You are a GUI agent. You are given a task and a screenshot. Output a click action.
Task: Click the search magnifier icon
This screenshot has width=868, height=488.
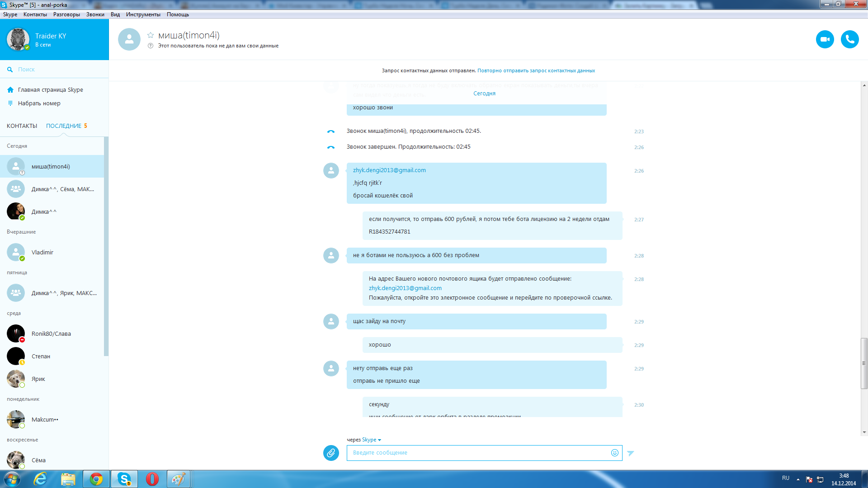click(x=10, y=70)
